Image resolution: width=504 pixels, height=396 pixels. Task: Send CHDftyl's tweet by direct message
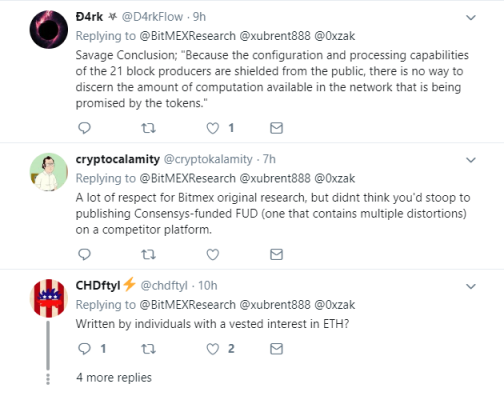coord(276,349)
